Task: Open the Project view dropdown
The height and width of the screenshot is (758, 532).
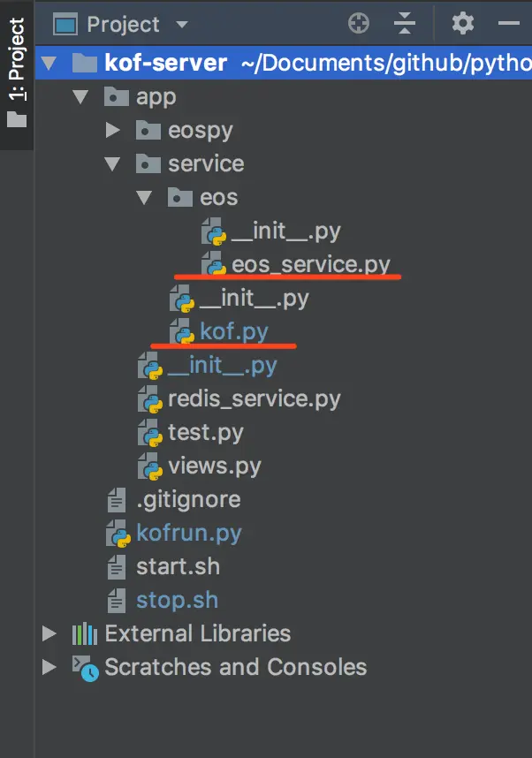Action: (182, 25)
